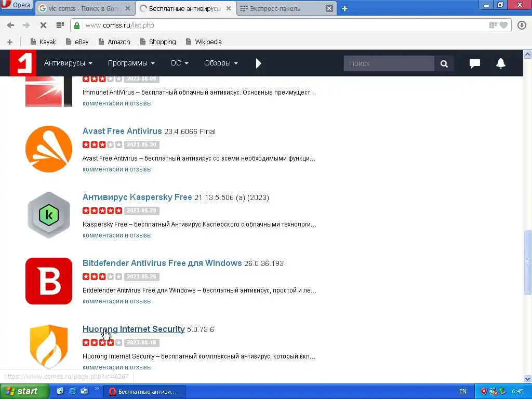
Task: Open comments under Immunet AntiVirus
Action: 117,103
